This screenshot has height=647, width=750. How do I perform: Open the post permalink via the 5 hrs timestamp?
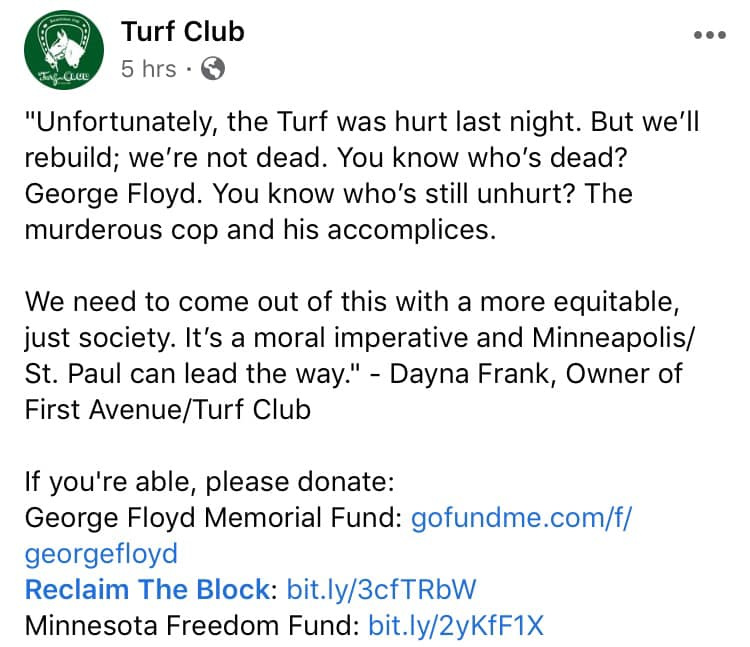[149, 68]
